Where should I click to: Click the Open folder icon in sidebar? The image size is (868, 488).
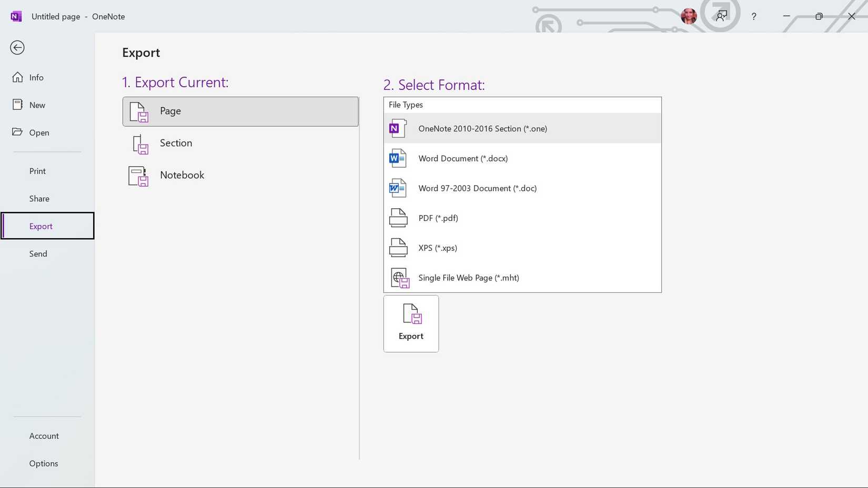coord(17,132)
